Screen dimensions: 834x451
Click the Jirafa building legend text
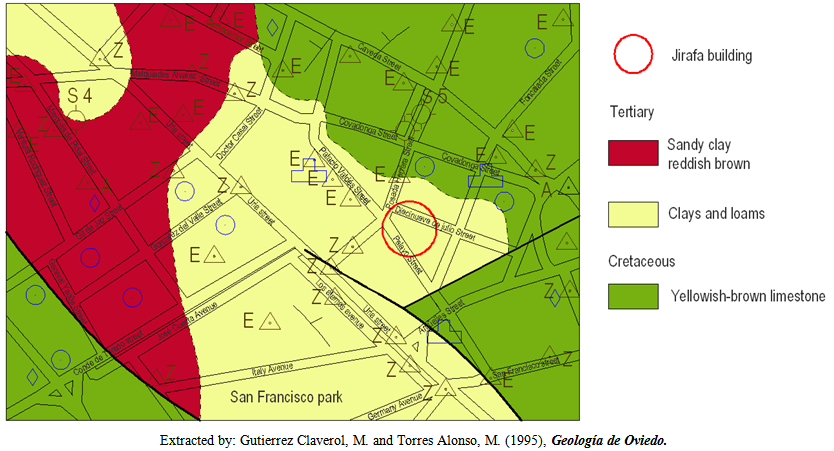(713, 56)
